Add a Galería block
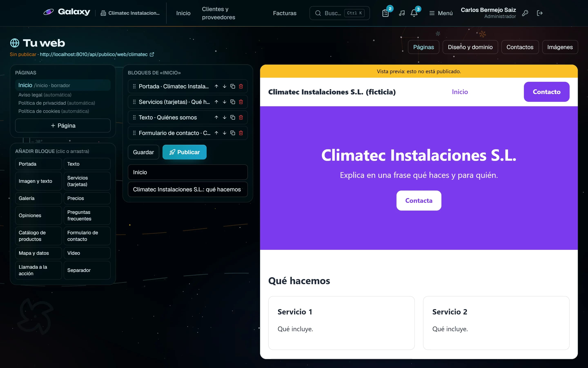The image size is (588, 368). click(38, 198)
